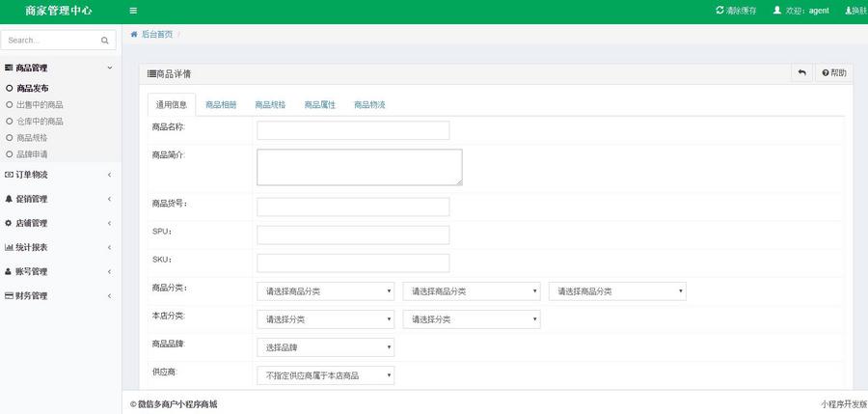Open the first 本店分类 dropdown
Viewport: 868px width, 414px height.
(326, 319)
